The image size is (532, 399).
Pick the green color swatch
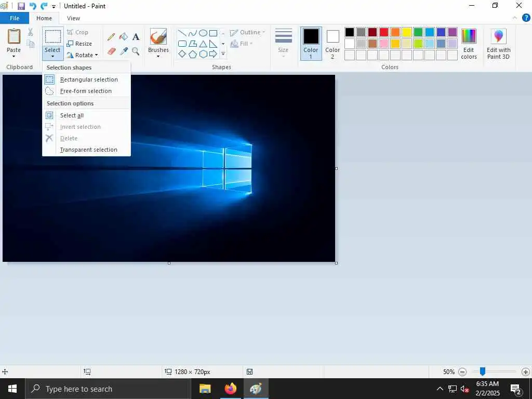pyautogui.click(x=418, y=32)
